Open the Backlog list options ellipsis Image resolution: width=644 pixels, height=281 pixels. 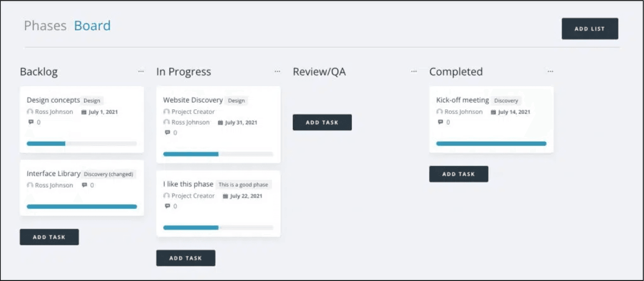141,71
